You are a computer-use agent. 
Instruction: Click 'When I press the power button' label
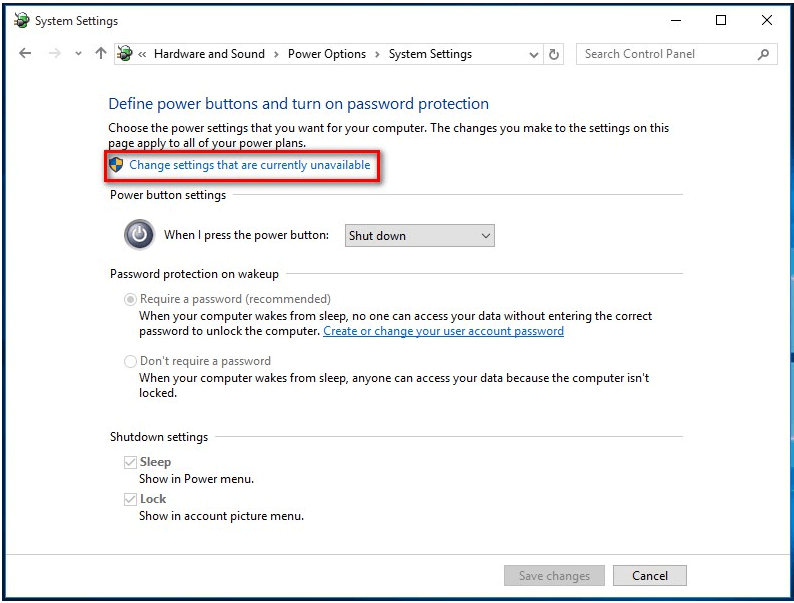pyautogui.click(x=247, y=235)
